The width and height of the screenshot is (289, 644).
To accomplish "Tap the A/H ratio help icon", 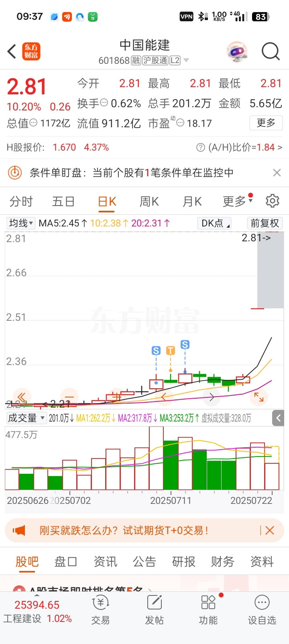I will 201,148.
